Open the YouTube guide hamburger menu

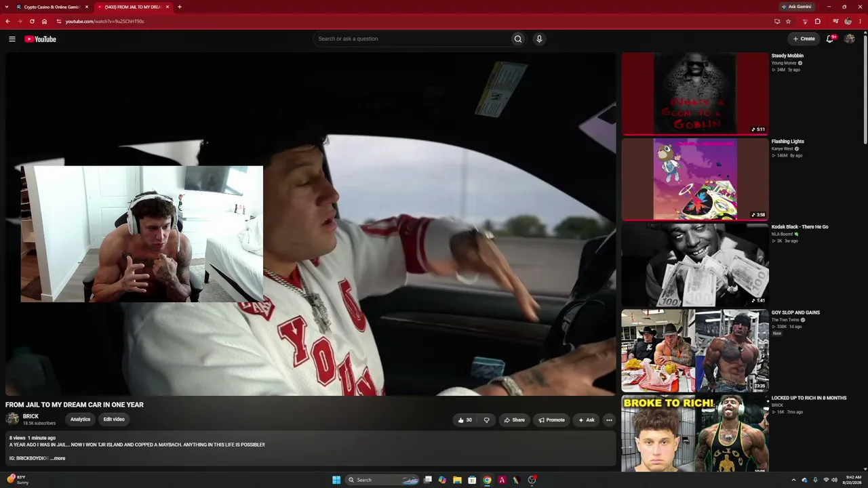[12, 39]
